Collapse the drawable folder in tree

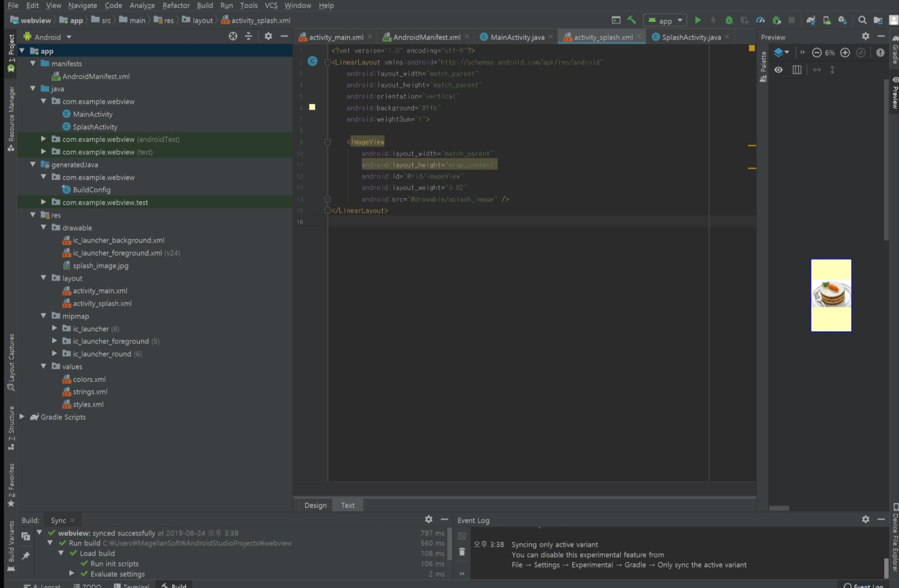coord(44,227)
